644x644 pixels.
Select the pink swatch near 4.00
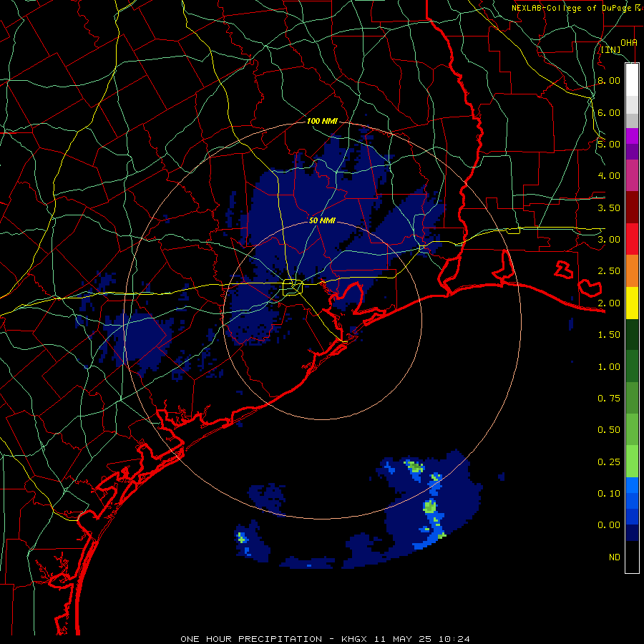pyautogui.click(x=632, y=175)
